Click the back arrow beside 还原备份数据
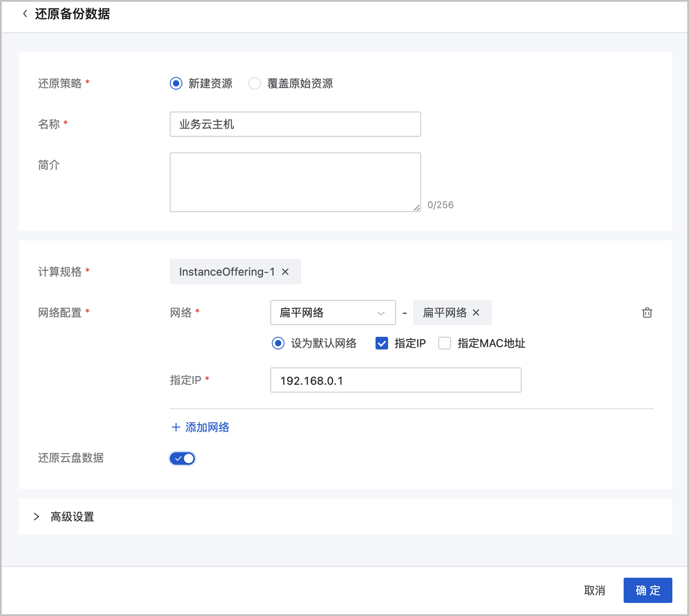The width and height of the screenshot is (689, 616). pos(25,14)
